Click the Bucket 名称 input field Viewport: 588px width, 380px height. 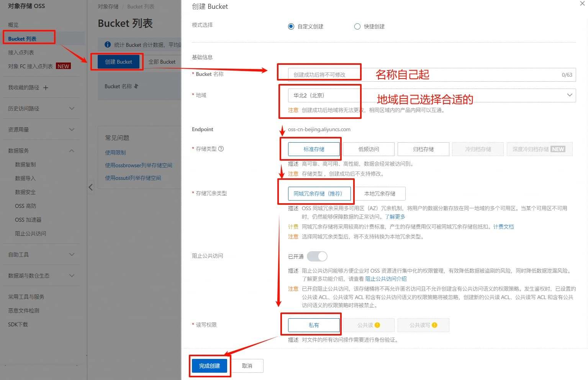[x=432, y=75]
